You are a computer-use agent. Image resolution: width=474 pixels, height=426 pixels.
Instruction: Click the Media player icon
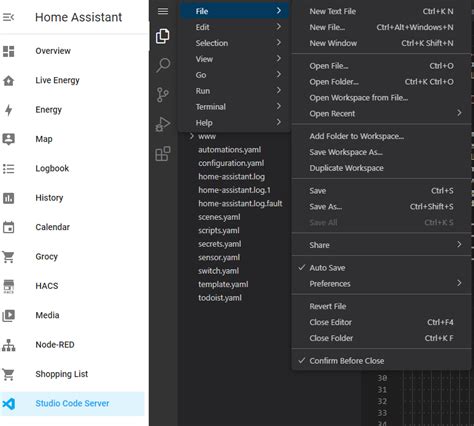pyautogui.click(x=8, y=316)
